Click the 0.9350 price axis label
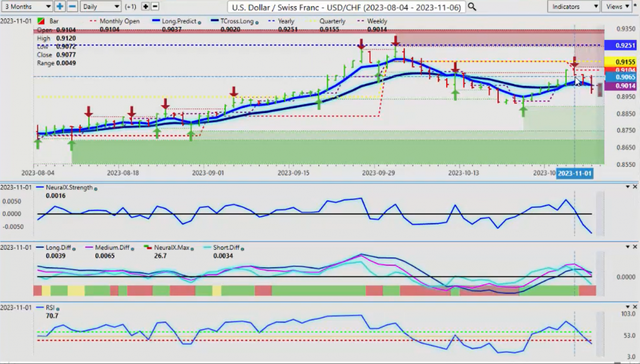 [x=626, y=29]
